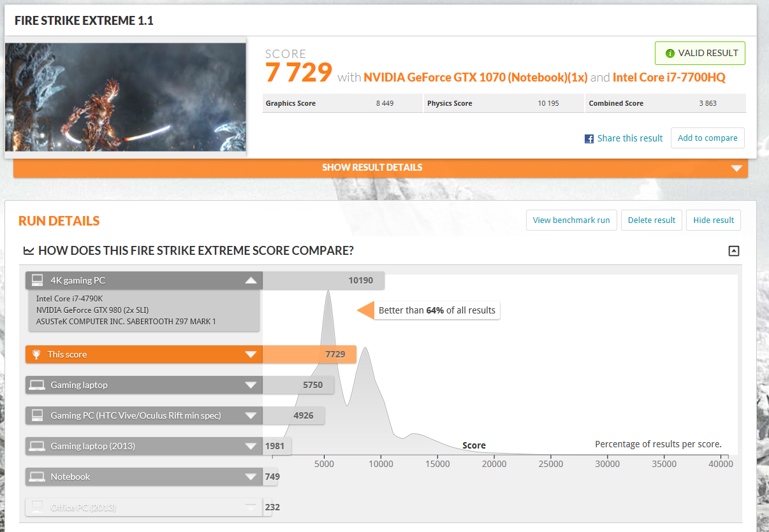This screenshot has width=769, height=532.
Task: Click the Gaming PC min spec score 4926
Action: pos(303,415)
